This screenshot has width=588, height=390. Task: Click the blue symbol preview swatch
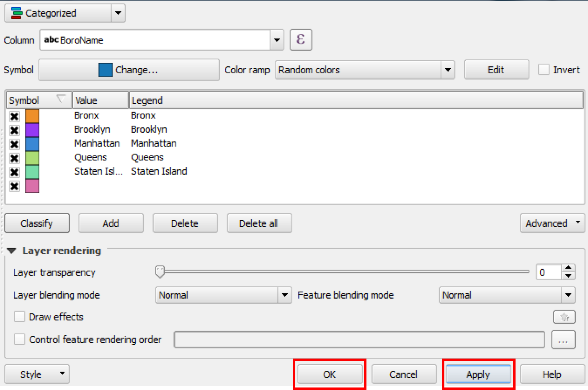[x=106, y=70]
